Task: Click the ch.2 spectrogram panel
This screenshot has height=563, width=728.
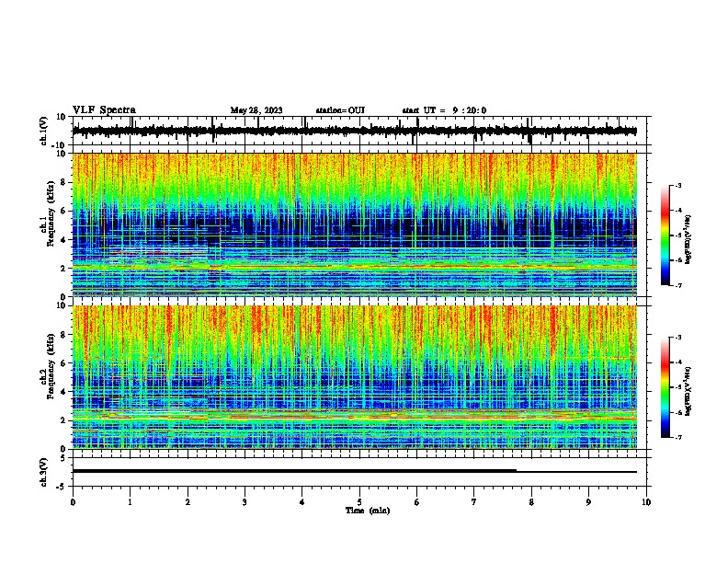Action: coord(354,377)
